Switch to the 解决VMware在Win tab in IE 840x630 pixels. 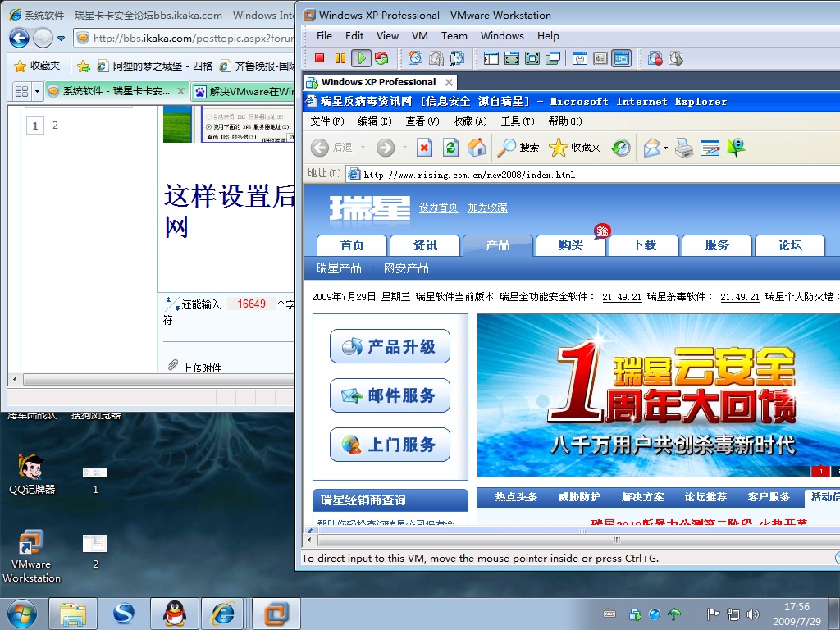click(244, 92)
